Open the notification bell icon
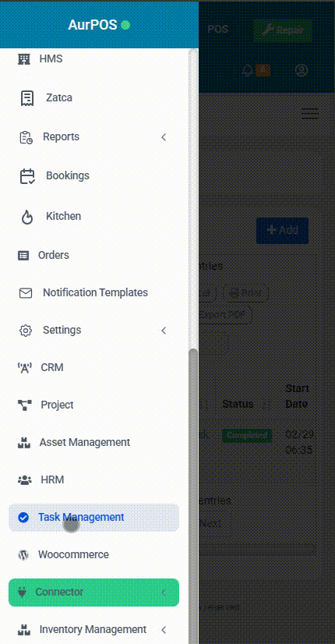The width and height of the screenshot is (335, 644). click(248, 70)
